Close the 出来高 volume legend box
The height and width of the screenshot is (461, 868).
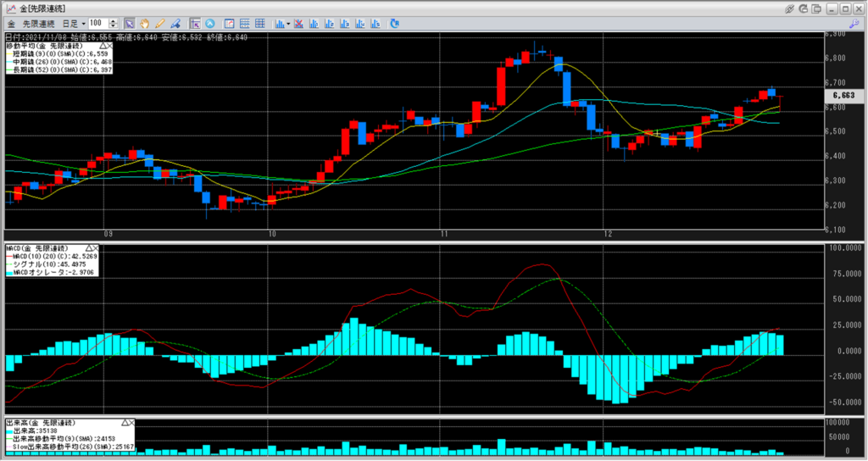point(132,421)
